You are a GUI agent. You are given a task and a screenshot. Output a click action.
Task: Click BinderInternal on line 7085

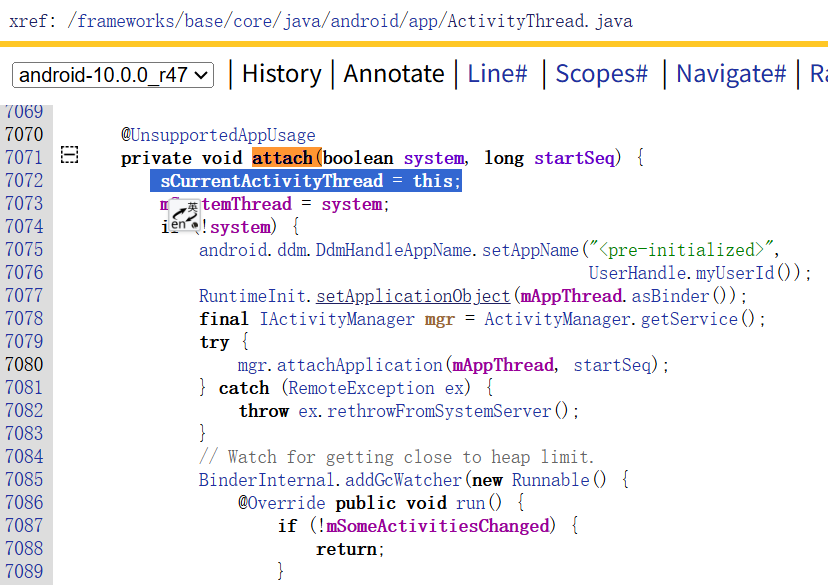267,480
